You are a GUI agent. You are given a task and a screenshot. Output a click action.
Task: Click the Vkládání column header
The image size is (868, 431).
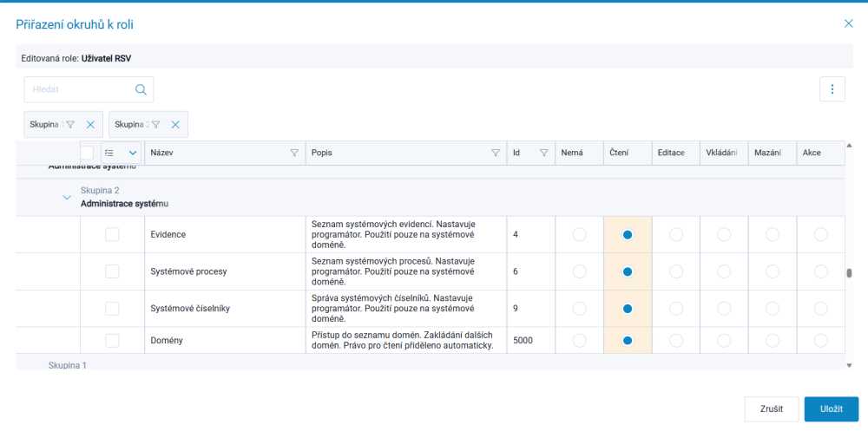(x=724, y=153)
